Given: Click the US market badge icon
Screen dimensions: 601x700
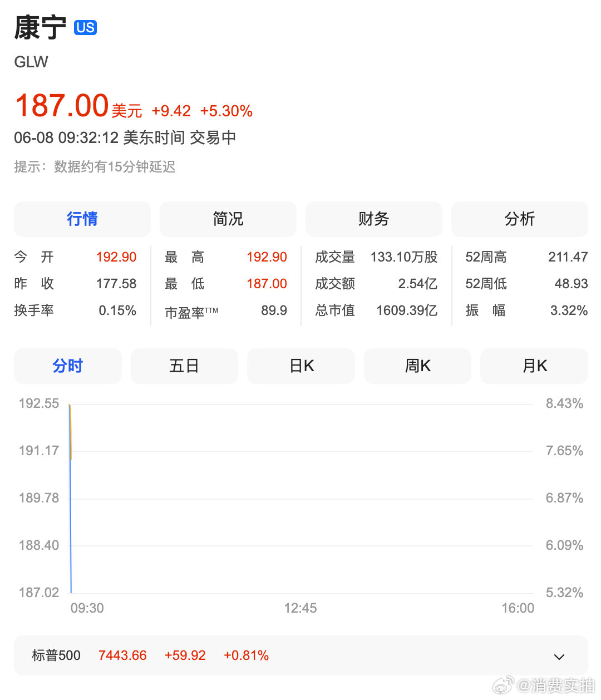Looking at the screenshot, I should tap(85, 28).
